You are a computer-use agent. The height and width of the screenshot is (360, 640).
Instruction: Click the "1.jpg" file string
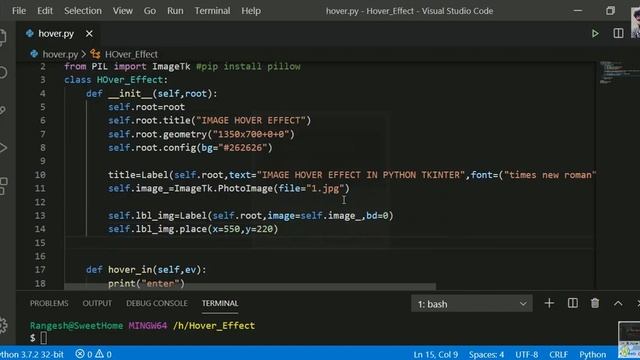click(x=325, y=188)
